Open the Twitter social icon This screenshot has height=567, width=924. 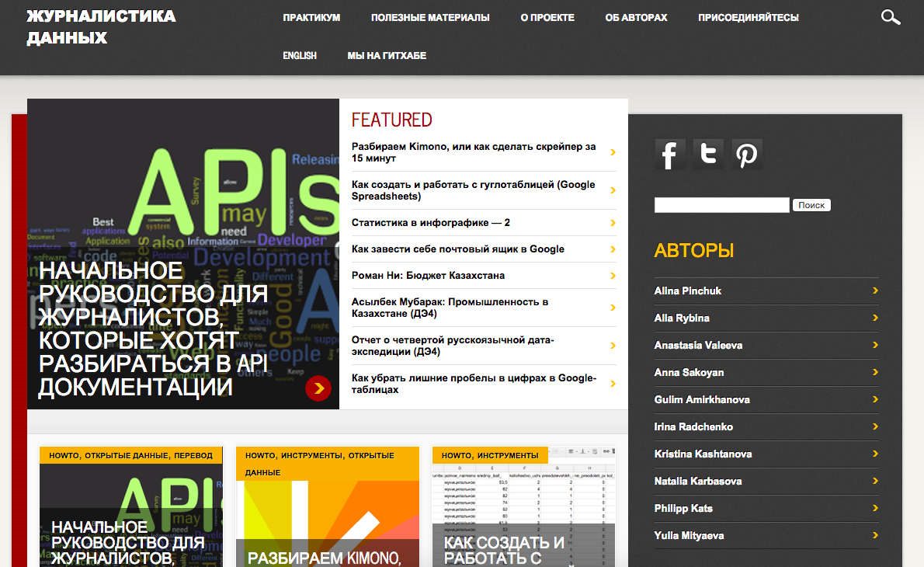click(708, 155)
